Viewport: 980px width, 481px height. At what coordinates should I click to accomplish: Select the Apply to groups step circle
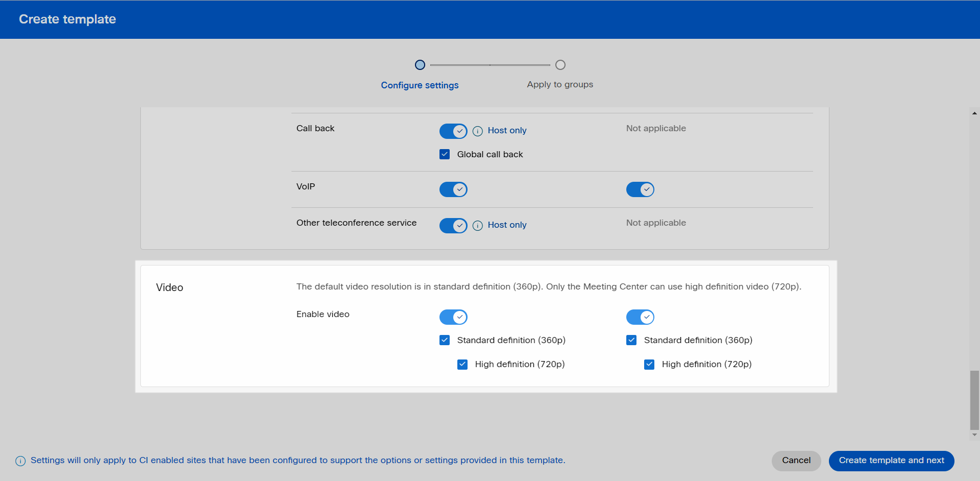click(x=560, y=65)
